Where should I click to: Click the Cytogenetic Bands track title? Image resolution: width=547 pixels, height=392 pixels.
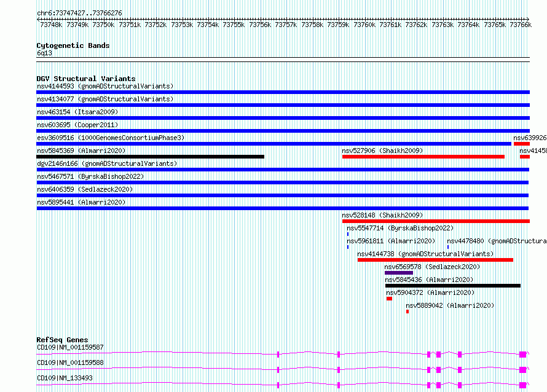pyautogui.click(x=73, y=45)
